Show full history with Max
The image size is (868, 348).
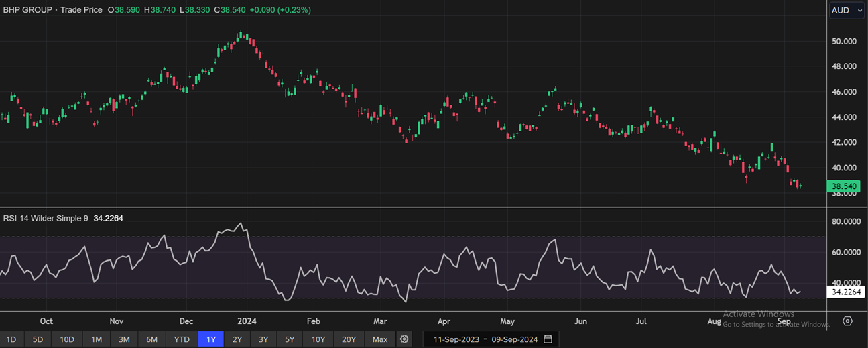380,339
